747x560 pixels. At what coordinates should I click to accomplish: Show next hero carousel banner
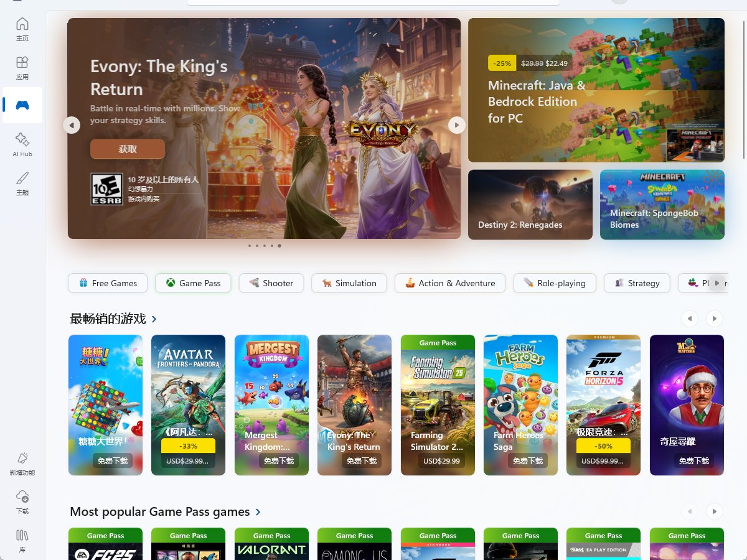(457, 125)
